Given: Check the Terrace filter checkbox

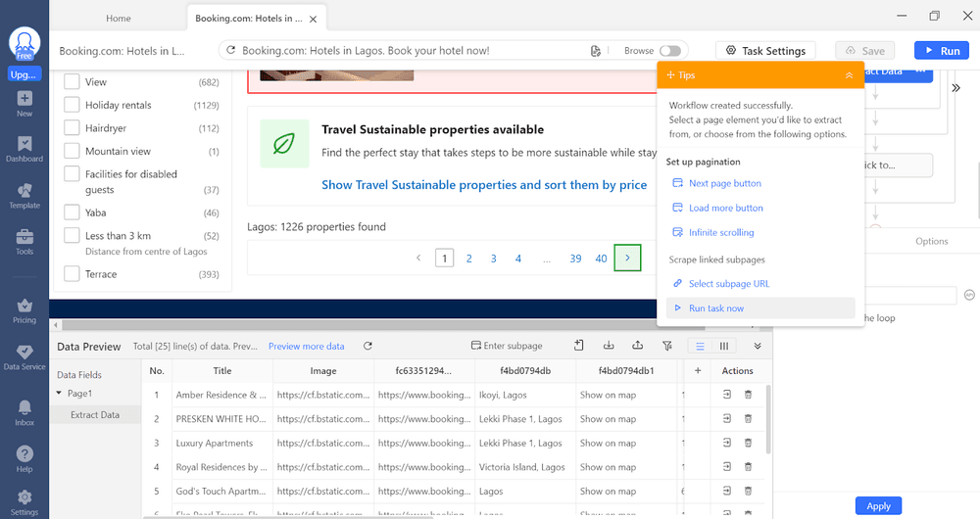Looking at the screenshot, I should click(x=72, y=274).
